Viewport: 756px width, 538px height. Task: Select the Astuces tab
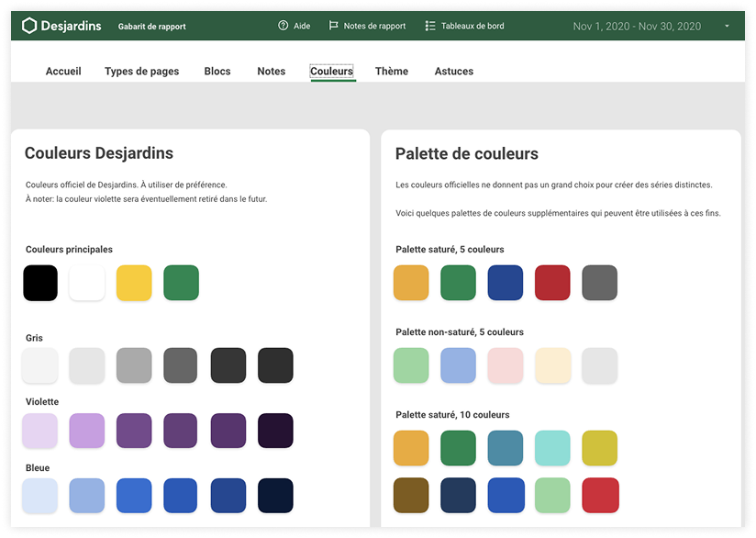point(453,71)
